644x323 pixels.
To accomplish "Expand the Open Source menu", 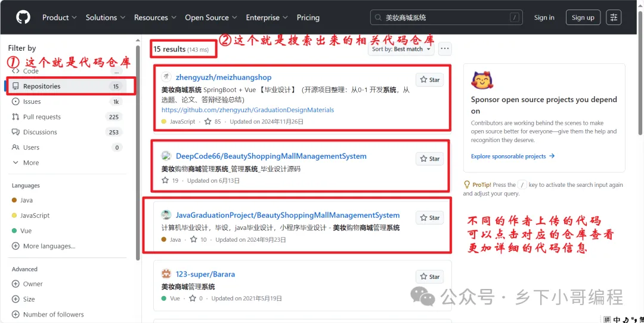I will [211, 17].
